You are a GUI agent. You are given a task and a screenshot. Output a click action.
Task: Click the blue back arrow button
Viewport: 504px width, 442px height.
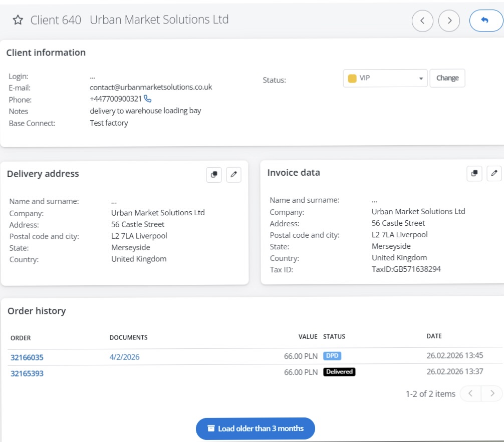tap(485, 21)
